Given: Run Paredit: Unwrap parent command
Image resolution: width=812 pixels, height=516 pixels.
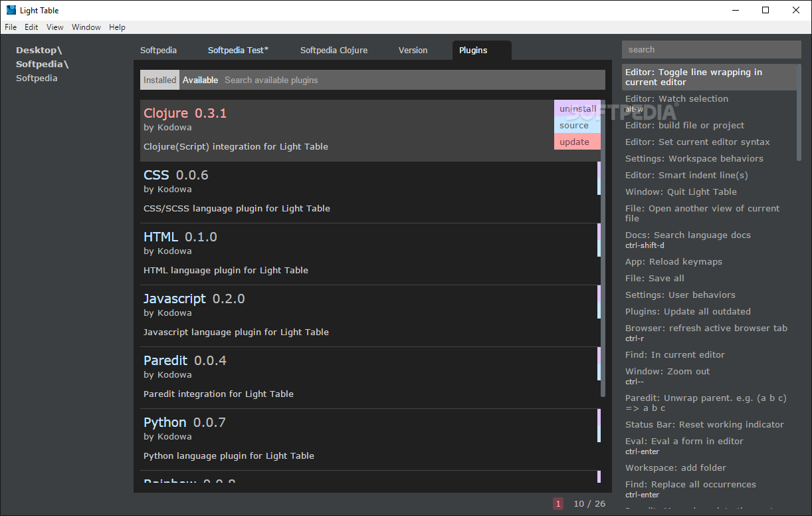Looking at the screenshot, I should coord(710,402).
